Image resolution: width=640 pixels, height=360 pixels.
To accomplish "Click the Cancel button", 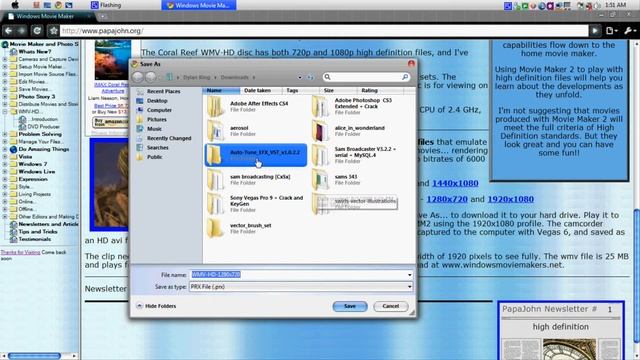I will pyautogui.click(x=391, y=306).
